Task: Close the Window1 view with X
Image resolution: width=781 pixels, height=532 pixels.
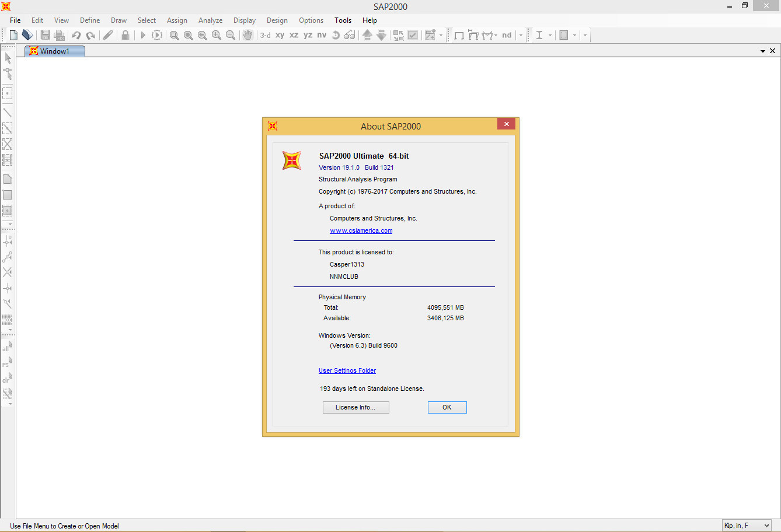Action: click(x=773, y=51)
